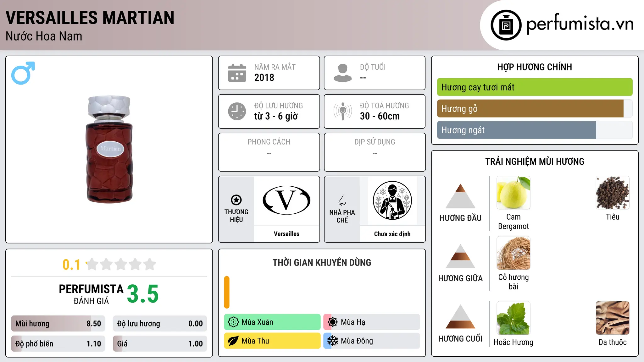Screen dimensions: 644x362
Task: Click the Hương ngát accord bar
Action: 535,130
